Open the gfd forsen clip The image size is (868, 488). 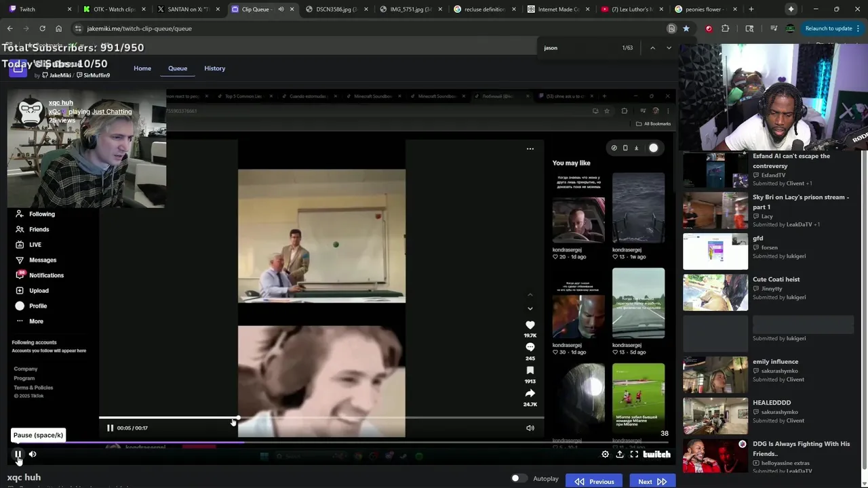(768, 251)
